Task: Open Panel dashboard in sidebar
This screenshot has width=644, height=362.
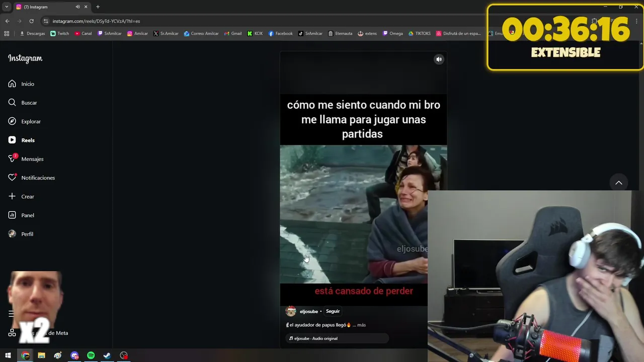Action: 21,215
